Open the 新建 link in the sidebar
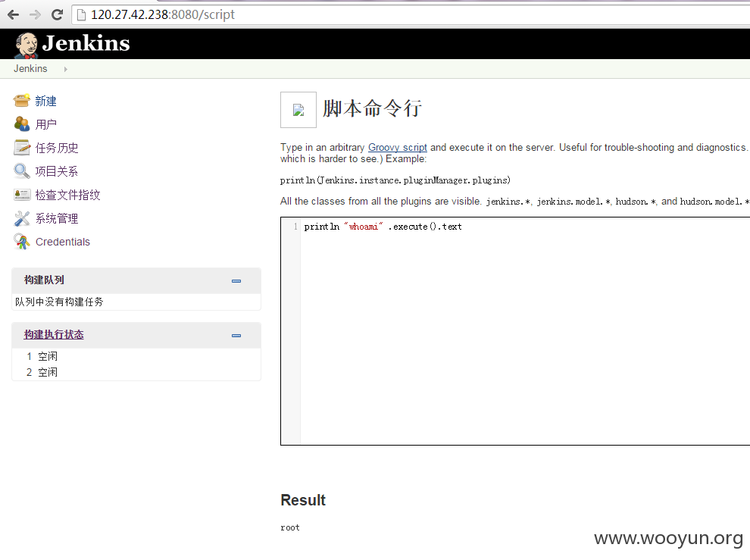750x560 pixels. tap(46, 101)
